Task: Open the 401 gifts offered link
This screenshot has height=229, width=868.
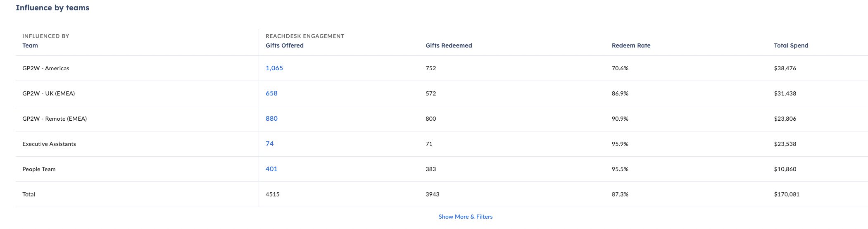Action: 271,169
